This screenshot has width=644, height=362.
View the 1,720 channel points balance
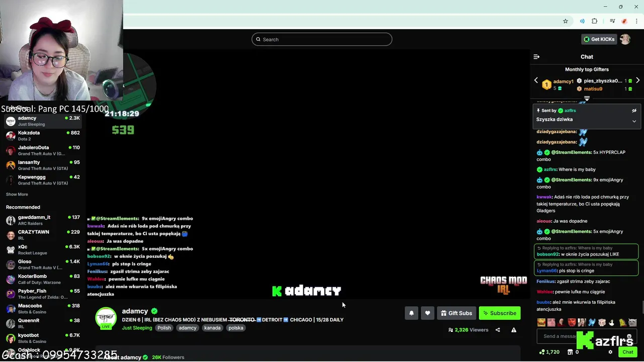click(x=549, y=352)
